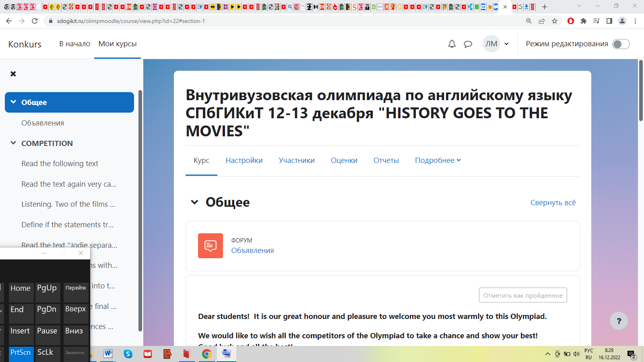The width and height of the screenshot is (644, 362).
Task: Click the course index sidebar scrollbar
Action: (140, 210)
